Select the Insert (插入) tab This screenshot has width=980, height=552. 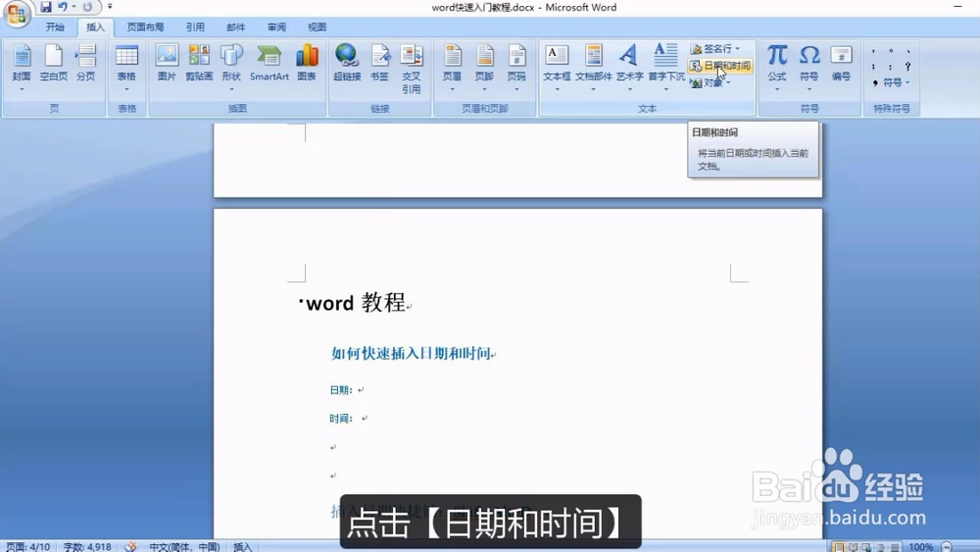[x=95, y=26]
